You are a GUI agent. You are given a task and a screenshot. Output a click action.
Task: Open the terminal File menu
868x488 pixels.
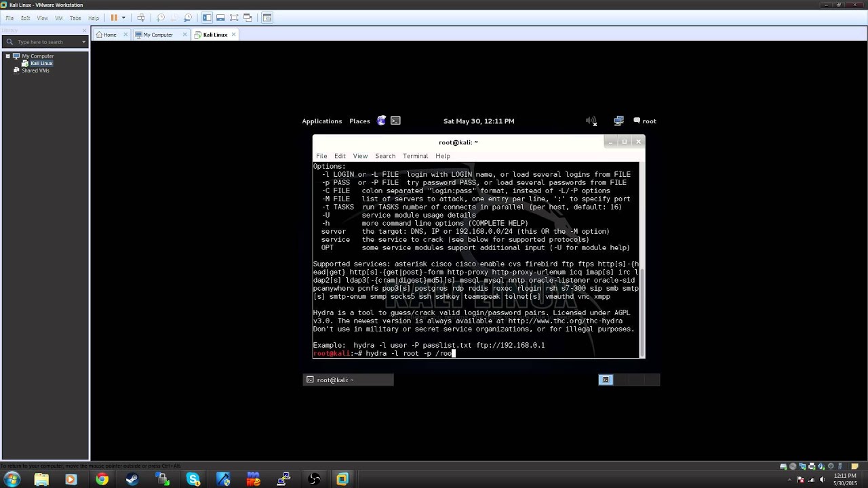pyautogui.click(x=321, y=156)
